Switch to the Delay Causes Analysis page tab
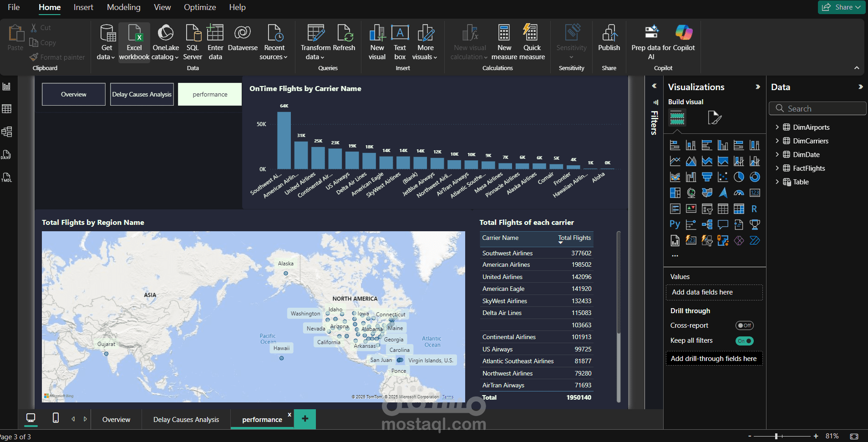Viewport: 868px width, 442px height. click(x=186, y=419)
